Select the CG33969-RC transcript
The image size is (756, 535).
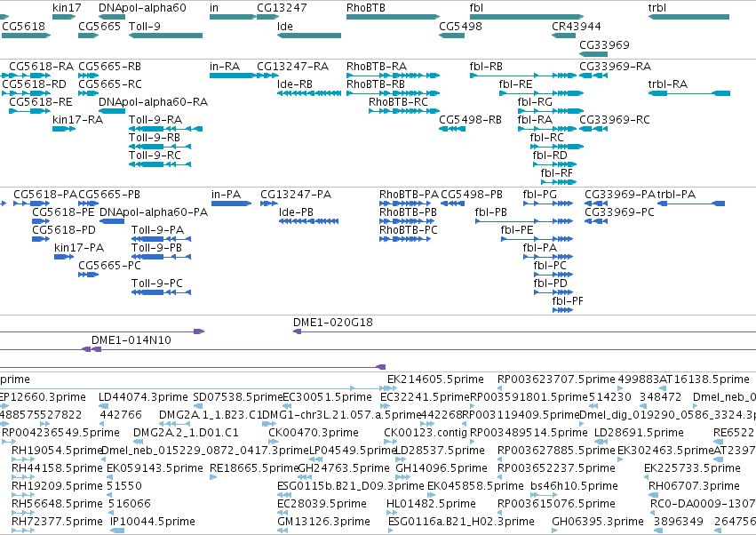[x=593, y=129]
